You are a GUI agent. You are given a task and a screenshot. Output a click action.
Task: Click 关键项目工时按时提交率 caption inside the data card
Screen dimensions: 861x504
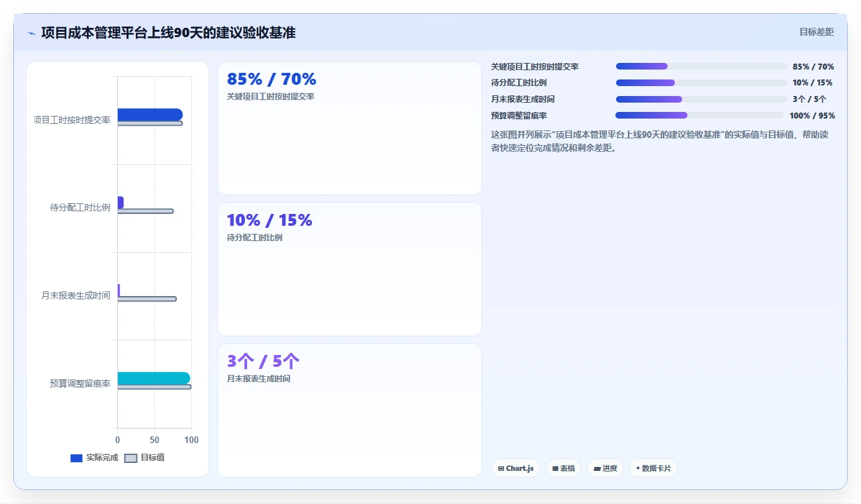coord(270,97)
